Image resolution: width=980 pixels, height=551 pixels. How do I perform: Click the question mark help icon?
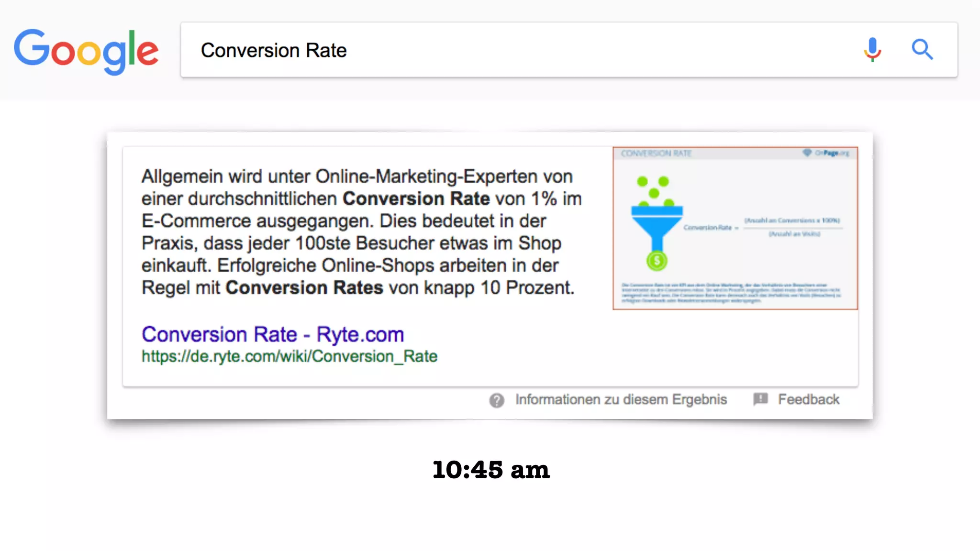(x=497, y=400)
